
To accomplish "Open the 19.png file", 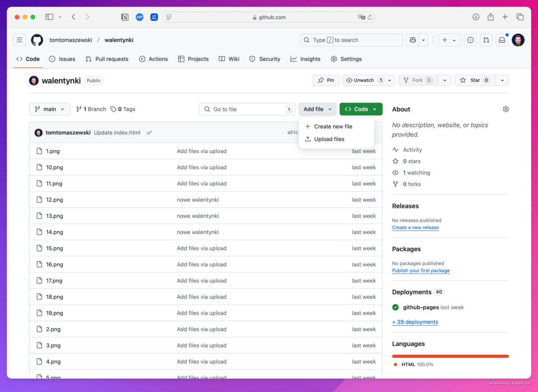I will pos(55,313).
